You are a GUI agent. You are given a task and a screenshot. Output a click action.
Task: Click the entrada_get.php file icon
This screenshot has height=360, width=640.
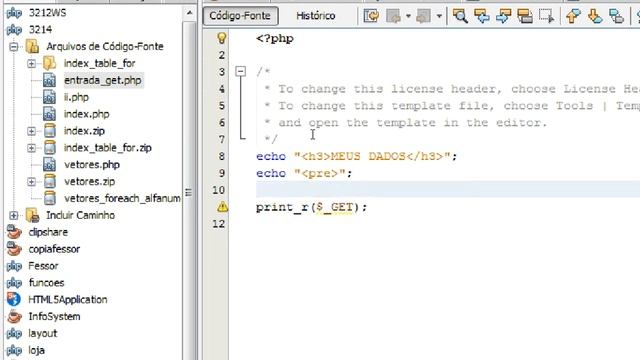point(49,80)
